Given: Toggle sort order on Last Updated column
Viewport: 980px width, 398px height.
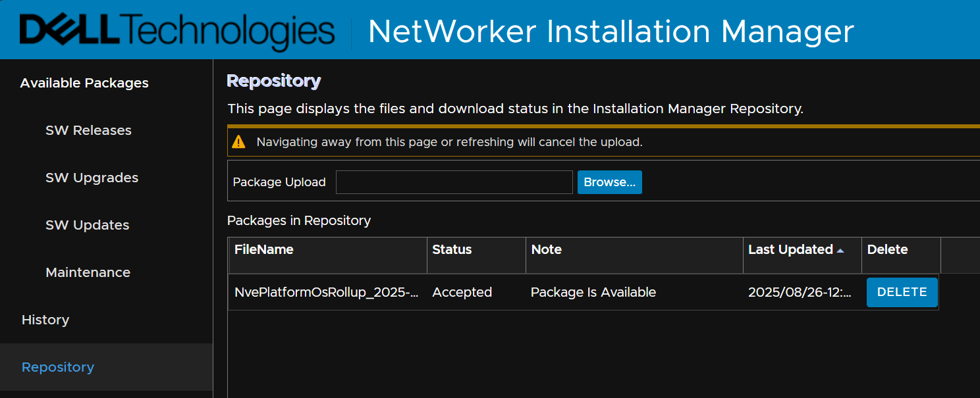Looking at the screenshot, I should [x=790, y=249].
